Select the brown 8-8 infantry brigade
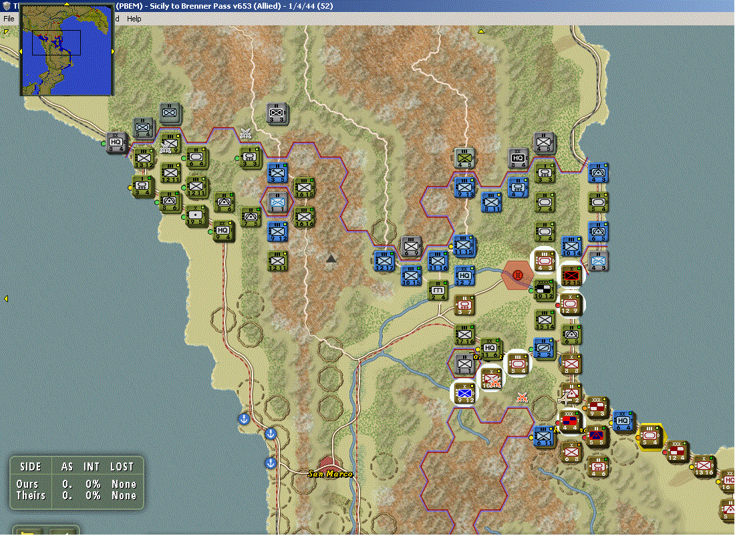The image size is (735, 560). click(x=571, y=364)
